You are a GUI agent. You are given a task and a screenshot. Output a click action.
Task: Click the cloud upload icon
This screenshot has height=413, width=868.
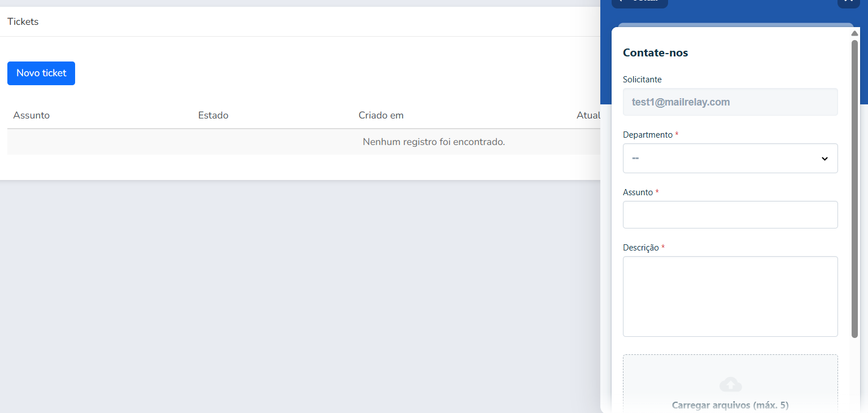(x=730, y=385)
